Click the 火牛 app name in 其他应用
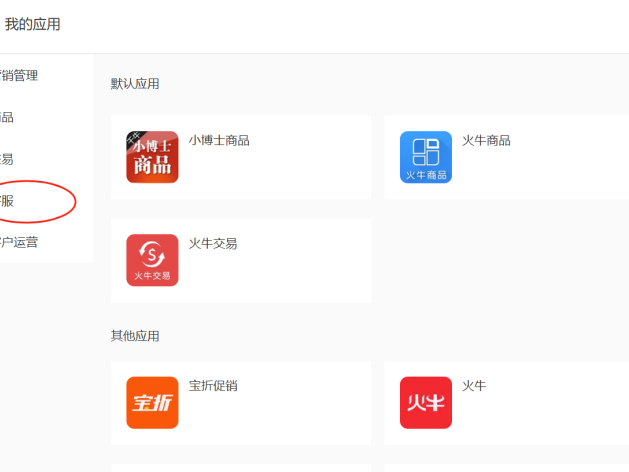 474,386
